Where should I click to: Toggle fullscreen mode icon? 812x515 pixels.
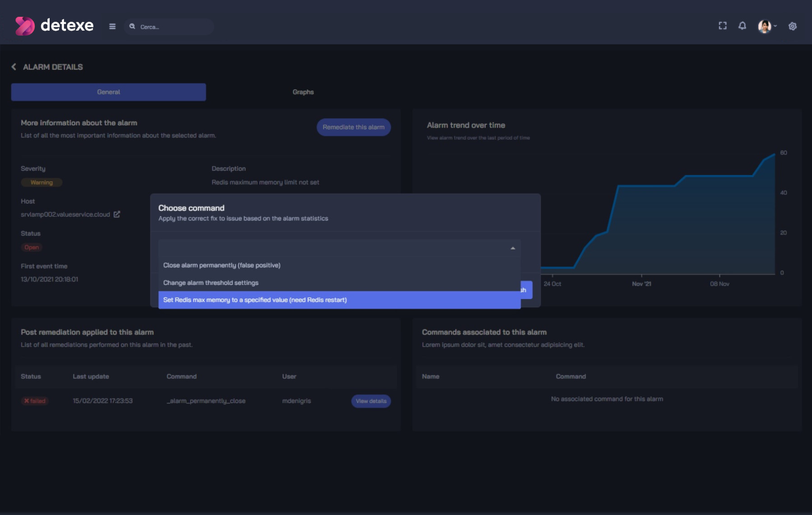(722, 26)
